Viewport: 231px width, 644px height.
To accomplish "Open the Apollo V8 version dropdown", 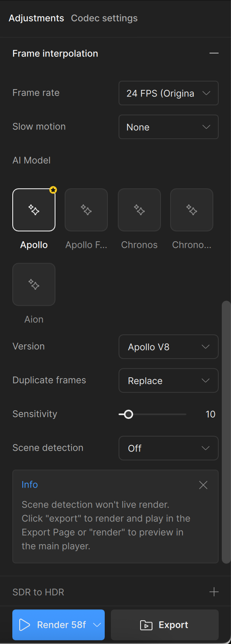I will tap(169, 347).
